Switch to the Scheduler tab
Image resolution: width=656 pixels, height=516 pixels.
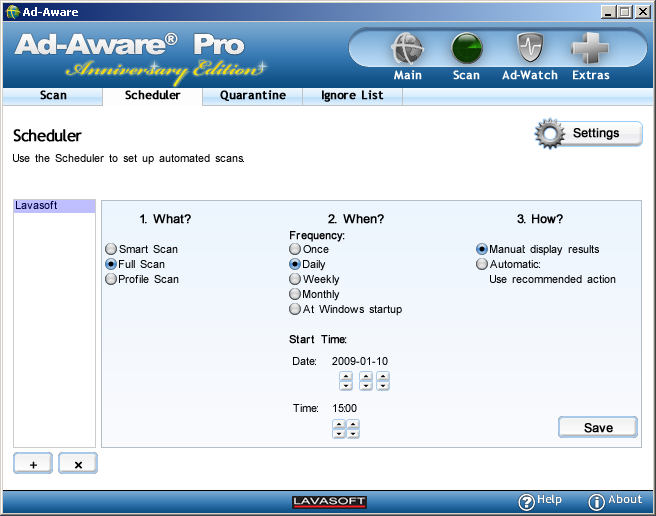tap(153, 95)
